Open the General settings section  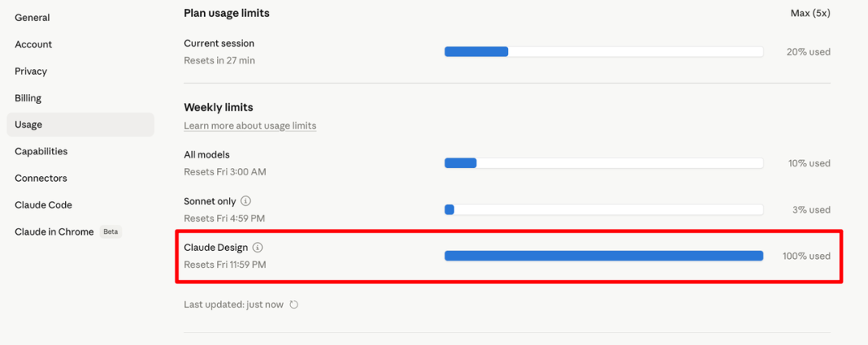pyautogui.click(x=32, y=18)
